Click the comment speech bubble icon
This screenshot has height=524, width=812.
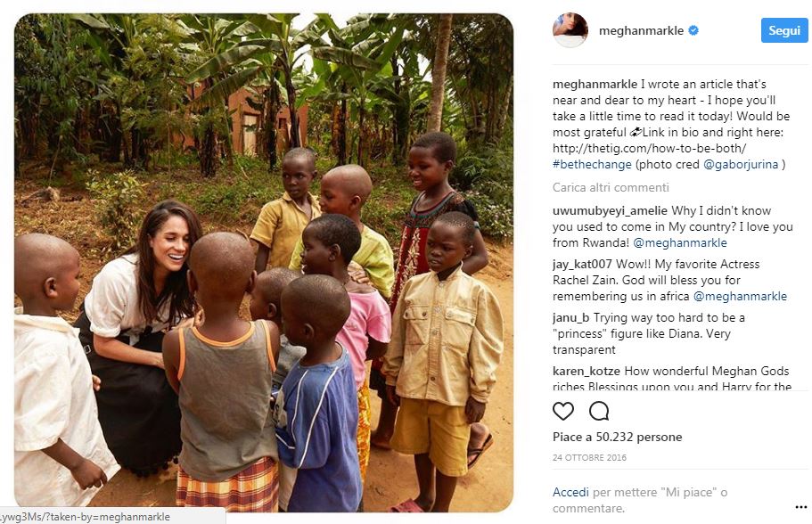point(599,411)
